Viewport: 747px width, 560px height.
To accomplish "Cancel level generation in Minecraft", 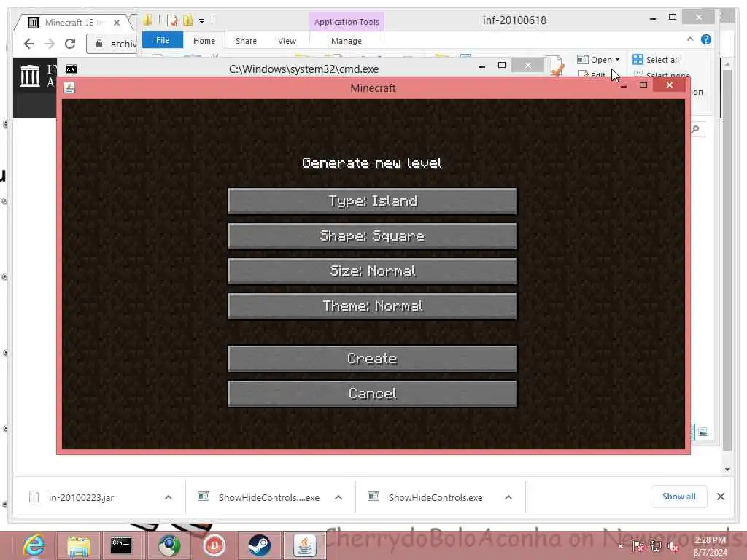I will (x=373, y=393).
